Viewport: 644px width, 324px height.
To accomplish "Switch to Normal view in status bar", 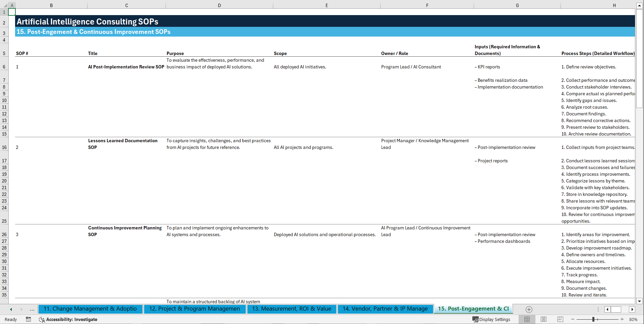I will point(527,319).
